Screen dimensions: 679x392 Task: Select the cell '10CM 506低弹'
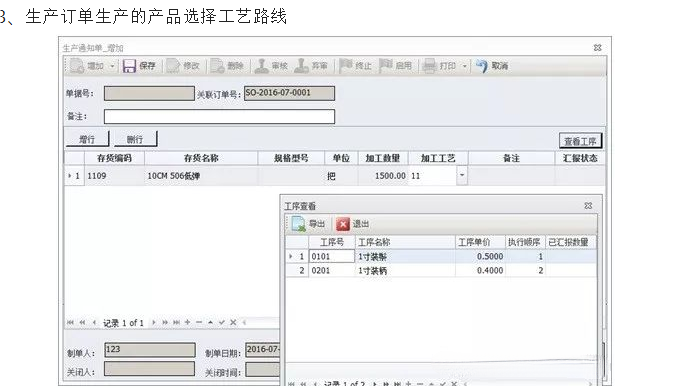201,176
